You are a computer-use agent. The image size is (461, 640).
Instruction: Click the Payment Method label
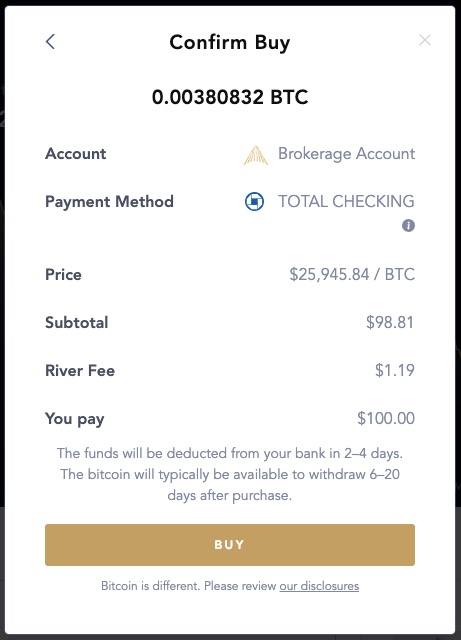[109, 201]
